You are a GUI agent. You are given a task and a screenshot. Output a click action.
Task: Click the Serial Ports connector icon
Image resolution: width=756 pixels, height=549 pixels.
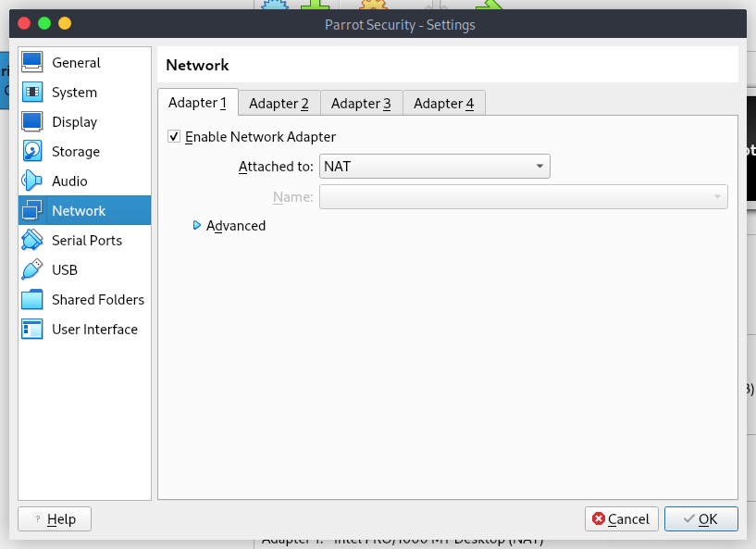(x=32, y=241)
